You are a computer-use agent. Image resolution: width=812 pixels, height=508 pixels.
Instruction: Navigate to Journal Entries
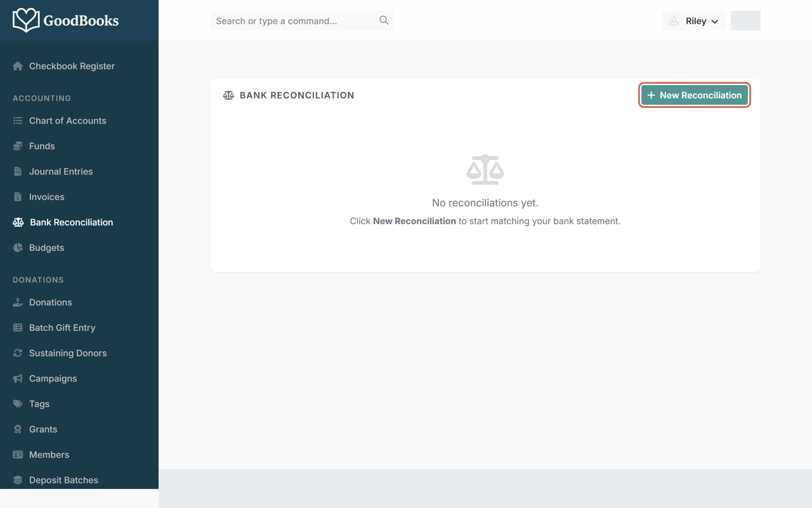pos(61,171)
